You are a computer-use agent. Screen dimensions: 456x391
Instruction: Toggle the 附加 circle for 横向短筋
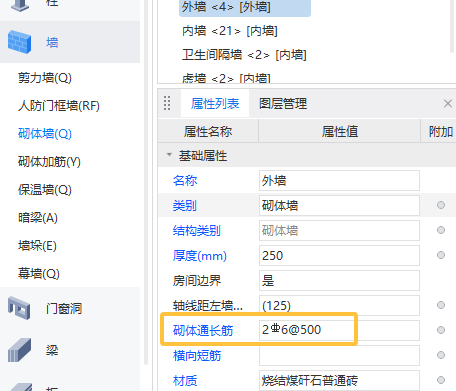click(x=441, y=355)
